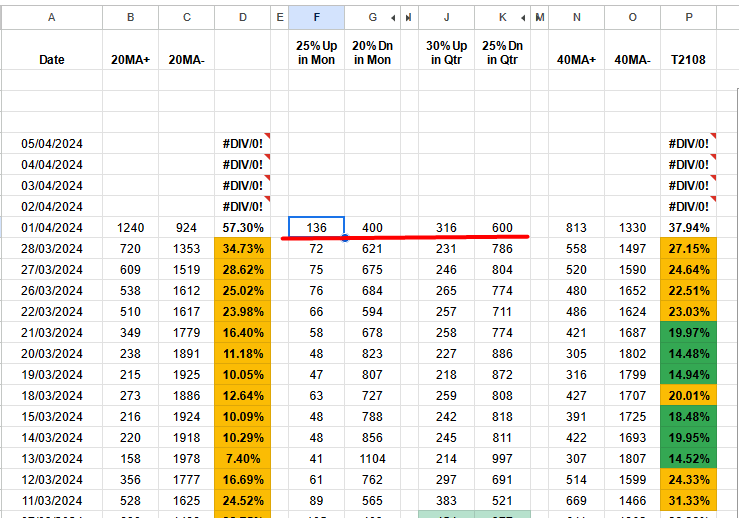
Task: Click the blue fill handle of selected cell
Action: [x=345, y=238]
